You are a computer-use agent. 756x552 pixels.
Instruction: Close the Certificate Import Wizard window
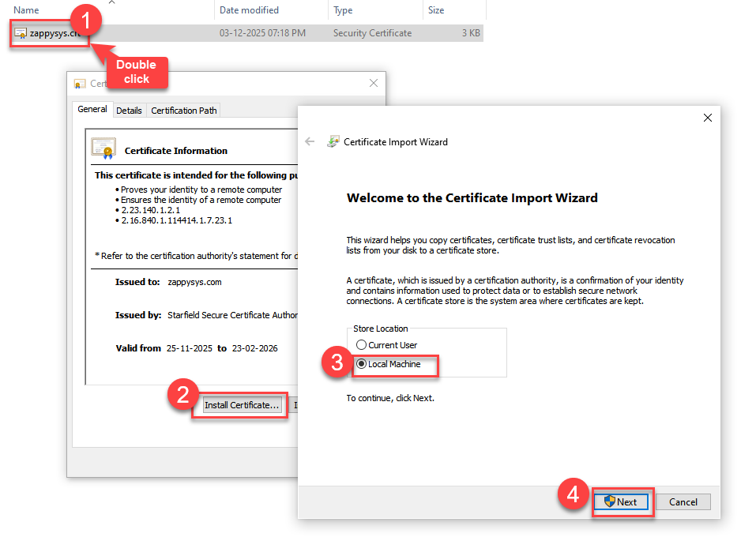point(707,118)
